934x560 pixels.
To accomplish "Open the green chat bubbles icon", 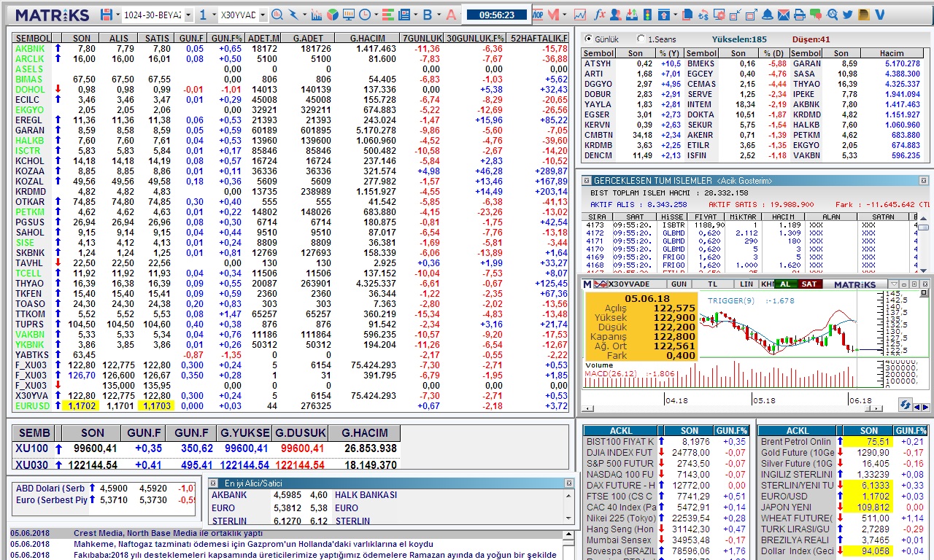I will click(x=816, y=15).
